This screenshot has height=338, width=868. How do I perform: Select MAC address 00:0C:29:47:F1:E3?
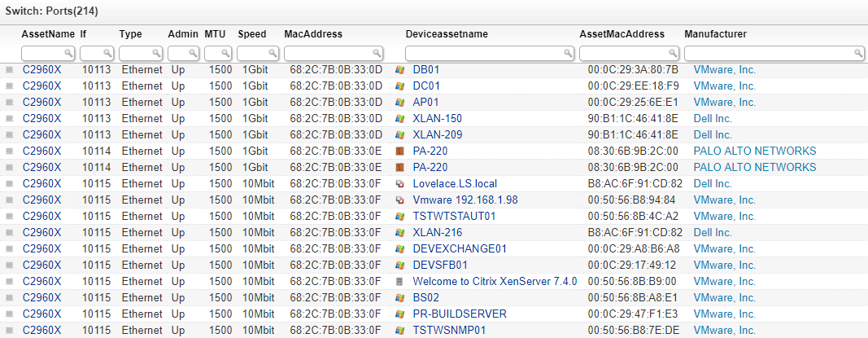[x=633, y=314]
